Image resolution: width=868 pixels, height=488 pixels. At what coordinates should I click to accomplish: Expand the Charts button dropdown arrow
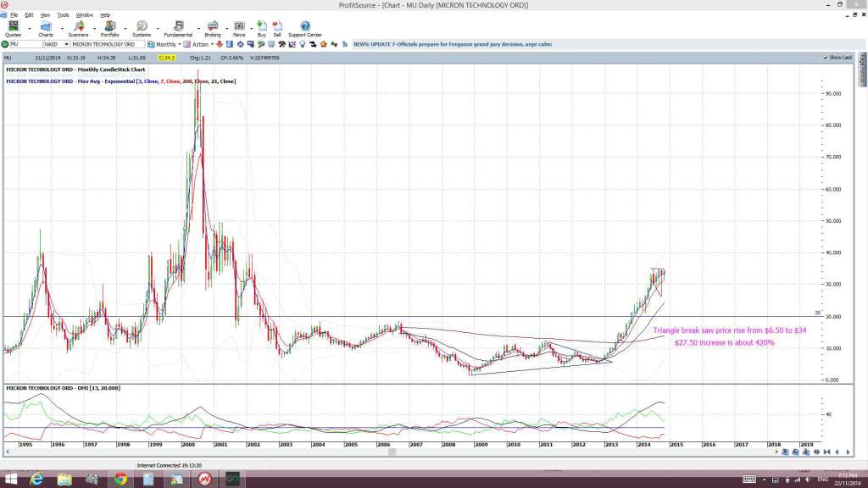click(x=61, y=29)
